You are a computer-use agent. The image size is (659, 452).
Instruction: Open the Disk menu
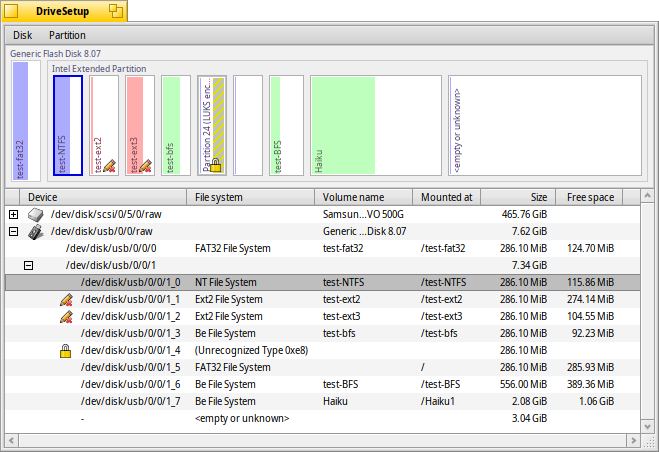click(x=22, y=35)
